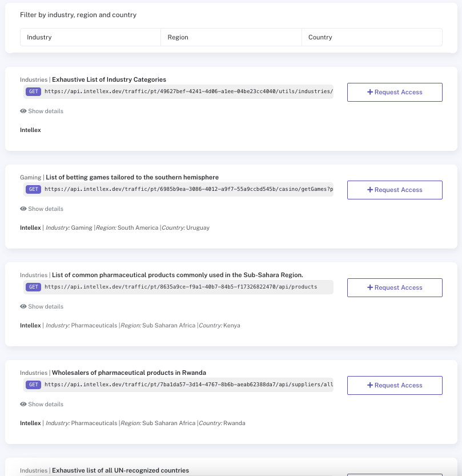Select the utils/industries endpoint URL
462x476 pixels.
click(188, 91)
